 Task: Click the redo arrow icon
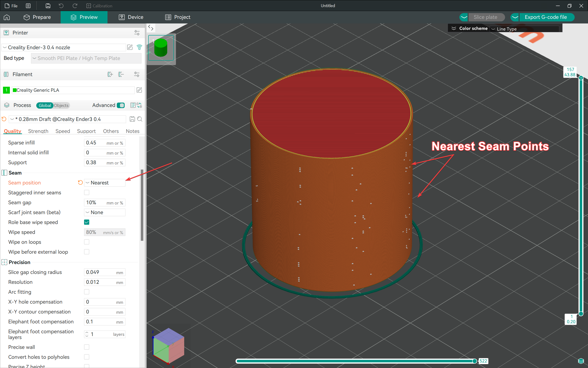(x=75, y=6)
